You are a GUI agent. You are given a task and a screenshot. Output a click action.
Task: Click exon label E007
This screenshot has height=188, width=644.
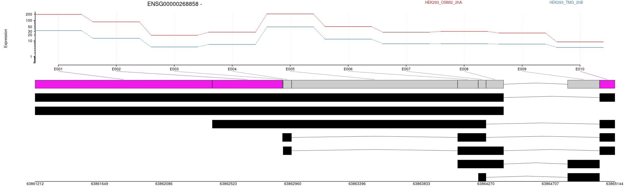click(406, 69)
